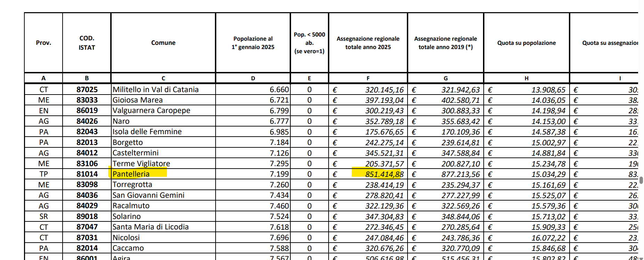
Task: Click the Pop. < 5000 ab. header
Action: tap(309, 43)
